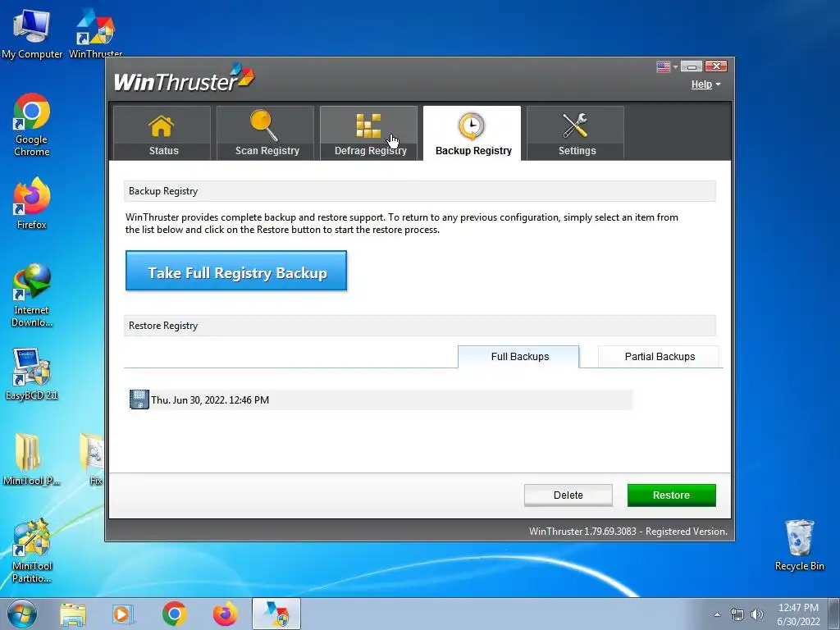The height and width of the screenshot is (630, 840).
Task: Show hidden system tray icons
Action: pyautogui.click(x=717, y=615)
